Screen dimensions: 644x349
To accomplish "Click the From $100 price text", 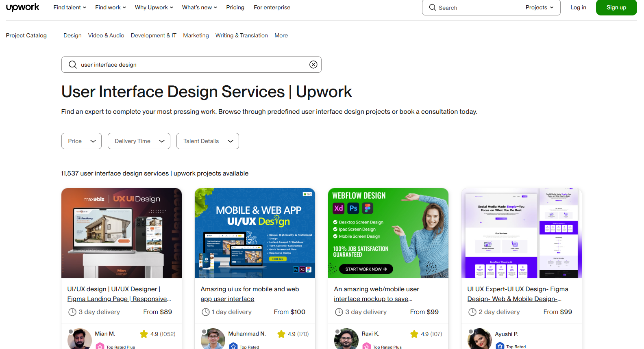I will tap(289, 312).
